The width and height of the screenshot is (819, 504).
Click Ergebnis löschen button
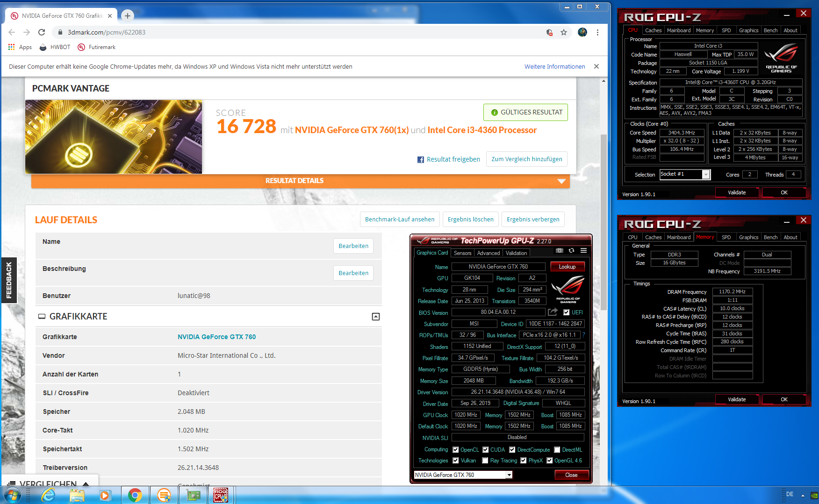[471, 220]
